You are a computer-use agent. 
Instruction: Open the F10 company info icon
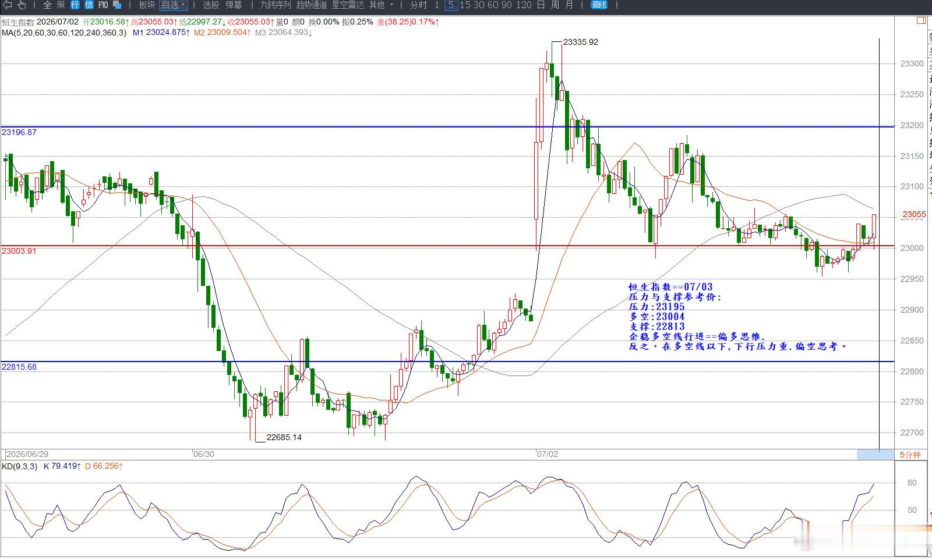(103, 5)
